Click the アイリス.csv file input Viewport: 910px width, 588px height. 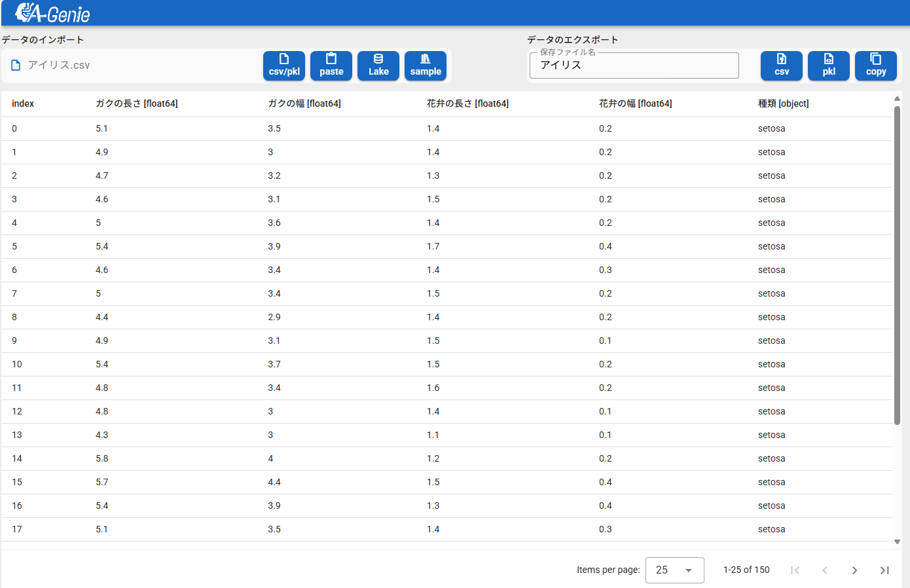tap(131, 65)
